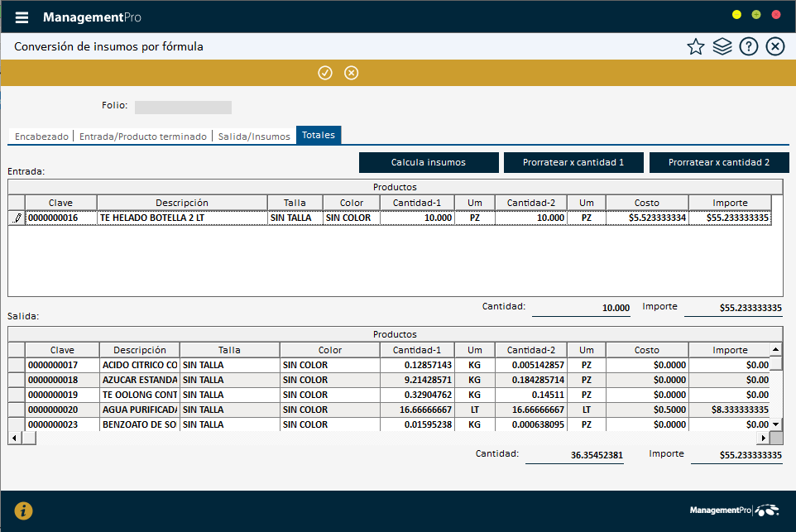Click Cantidad-1 value 9.21428571
Viewport: 796px width, 532px height.
click(417, 380)
